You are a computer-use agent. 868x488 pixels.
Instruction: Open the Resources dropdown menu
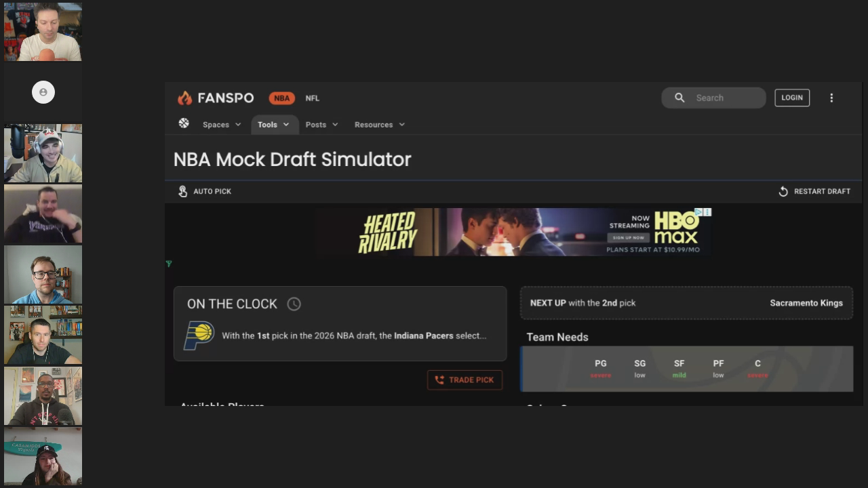380,125
